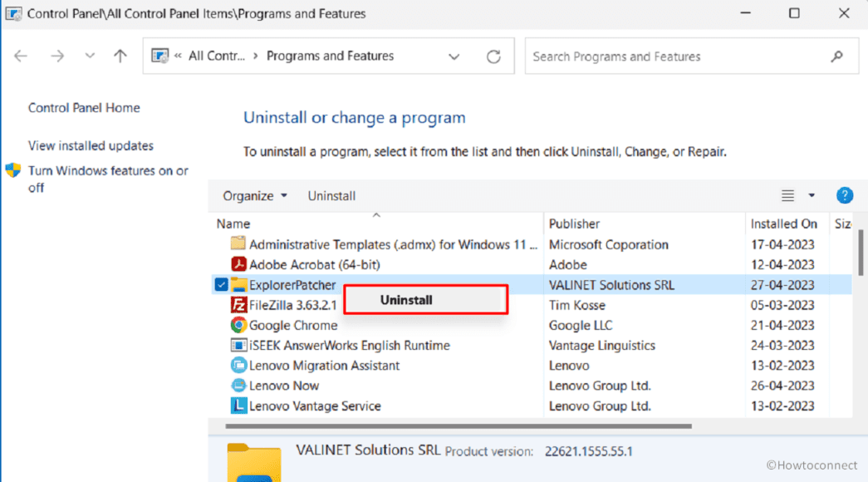
Task: Open View installed updates link
Action: click(91, 145)
